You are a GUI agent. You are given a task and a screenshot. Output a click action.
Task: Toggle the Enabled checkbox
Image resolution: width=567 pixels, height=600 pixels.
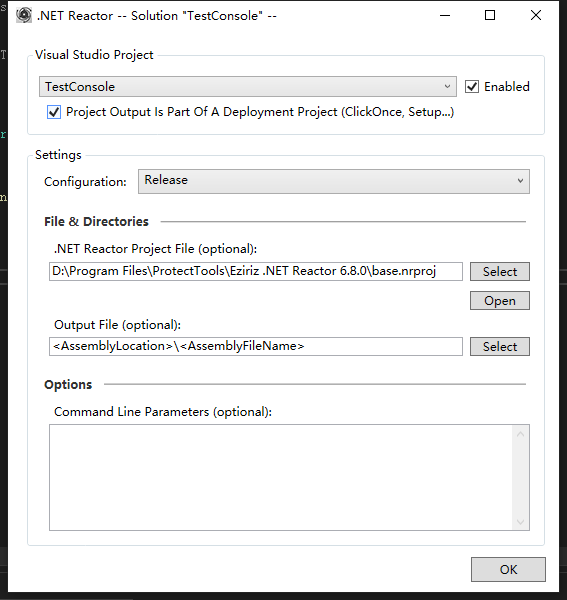tap(472, 87)
